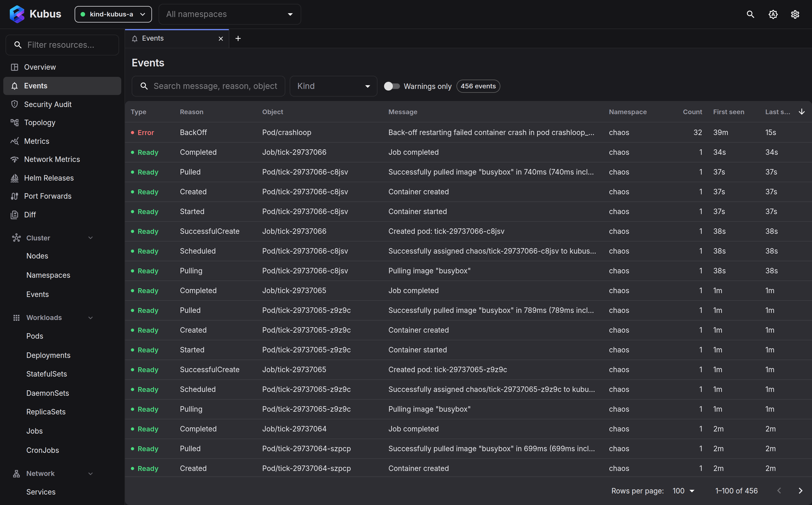Click the Metrics chart icon
Image resolution: width=812 pixels, height=505 pixels.
(x=14, y=141)
